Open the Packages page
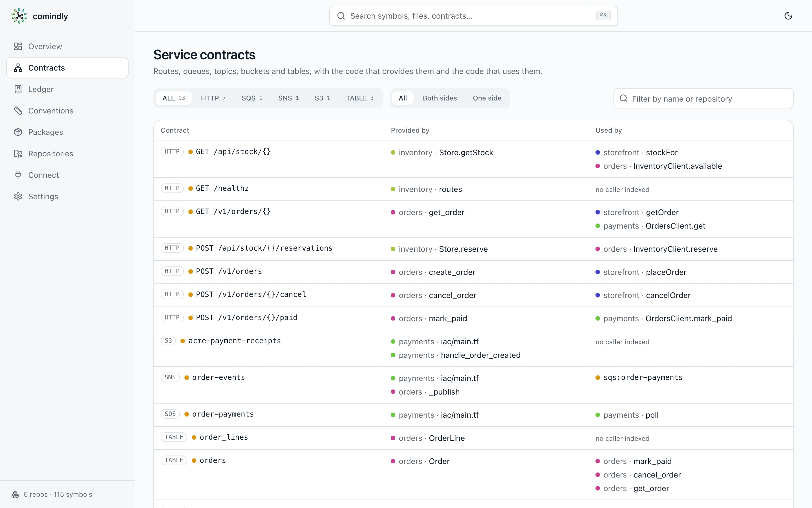 [67, 132]
